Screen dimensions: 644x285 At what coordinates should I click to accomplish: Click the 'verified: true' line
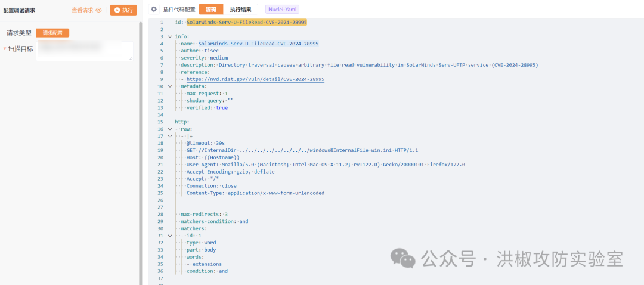pos(207,107)
